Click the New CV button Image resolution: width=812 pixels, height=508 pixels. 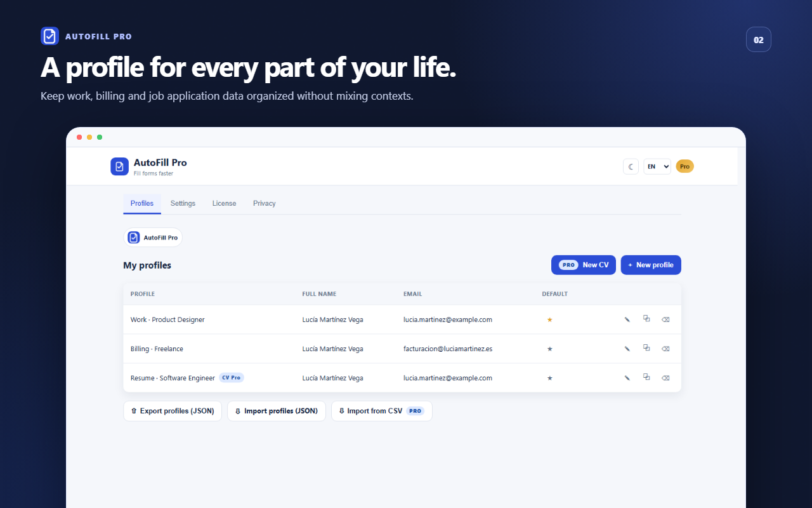(x=584, y=265)
